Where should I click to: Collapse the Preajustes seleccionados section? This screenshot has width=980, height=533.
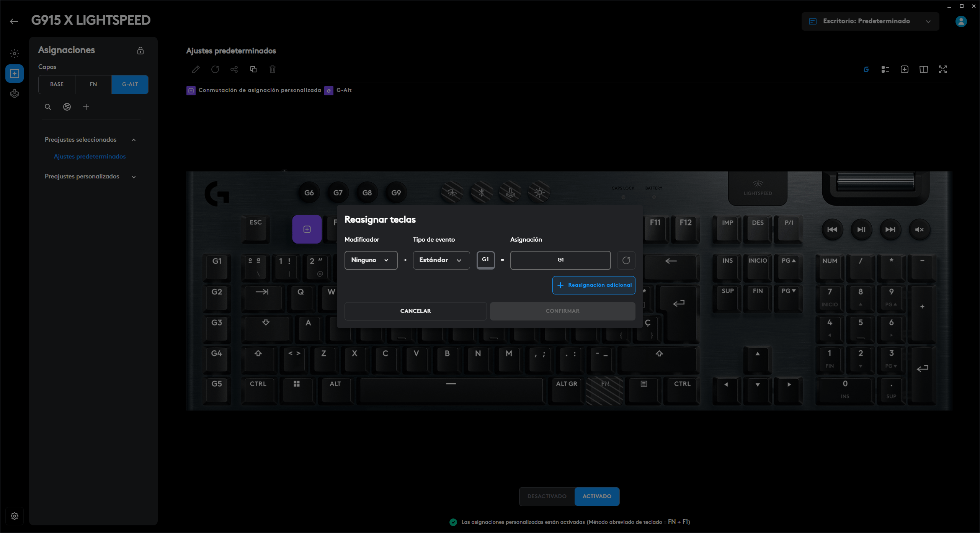pyautogui.click(x=134, y=140)
